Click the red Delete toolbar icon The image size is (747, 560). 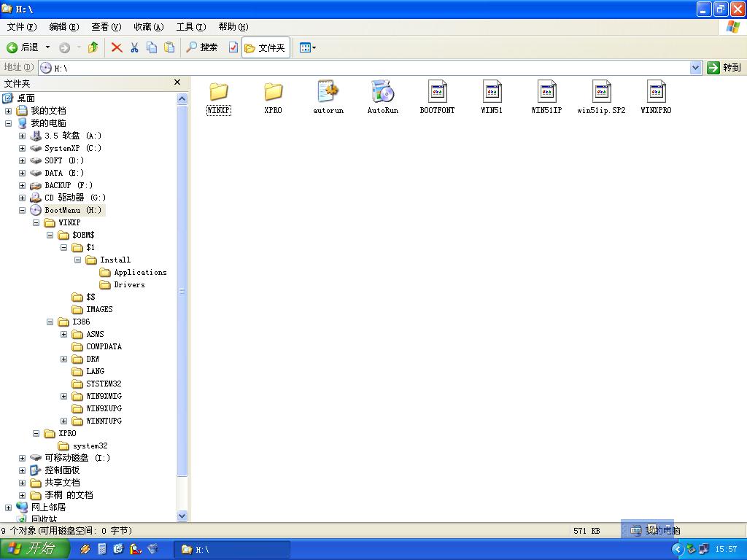(x=117, y=47)
